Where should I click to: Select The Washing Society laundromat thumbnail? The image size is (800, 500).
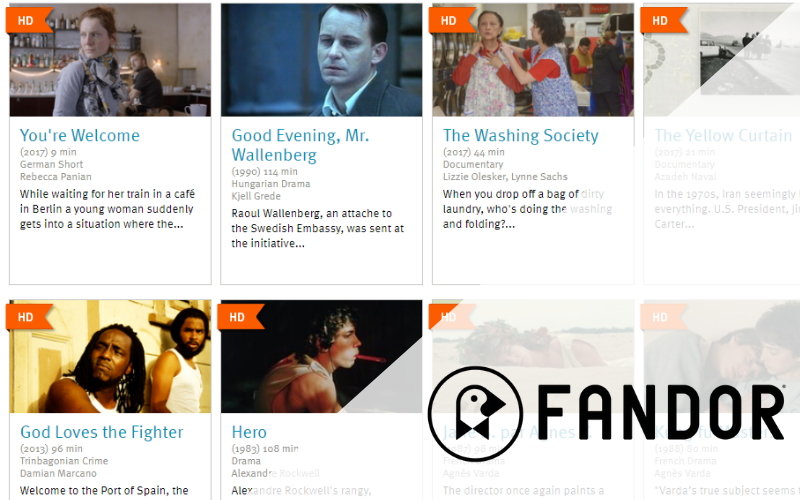click(533, 60)
